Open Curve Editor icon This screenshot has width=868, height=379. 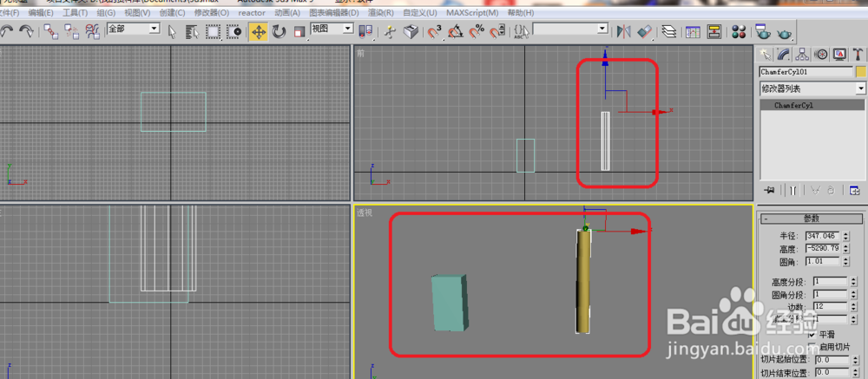(693, 31)
